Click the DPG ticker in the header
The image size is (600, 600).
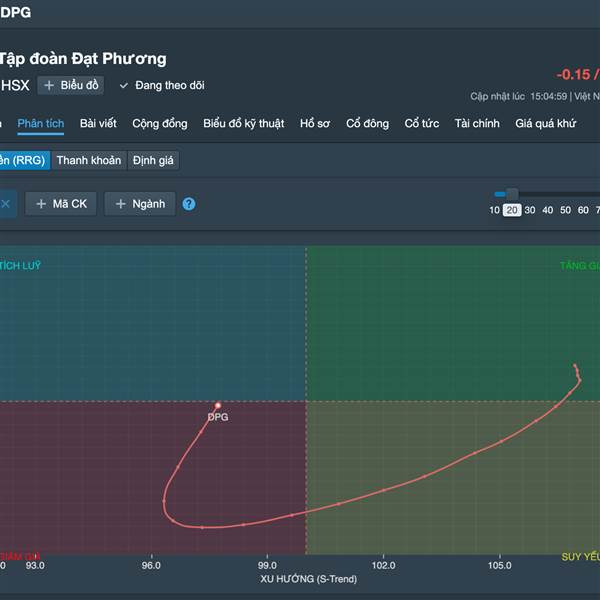[16, 12]
